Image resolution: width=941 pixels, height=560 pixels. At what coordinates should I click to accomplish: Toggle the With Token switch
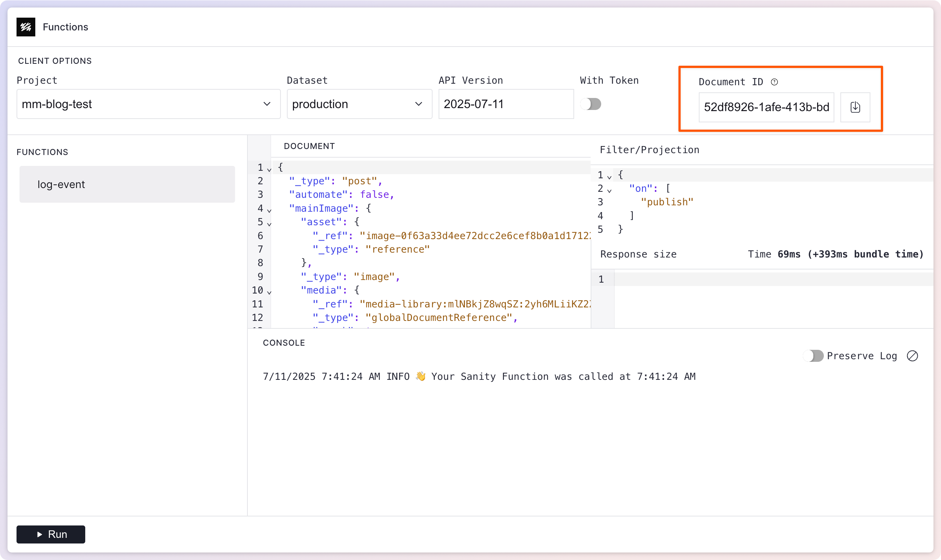click(591, 104)
